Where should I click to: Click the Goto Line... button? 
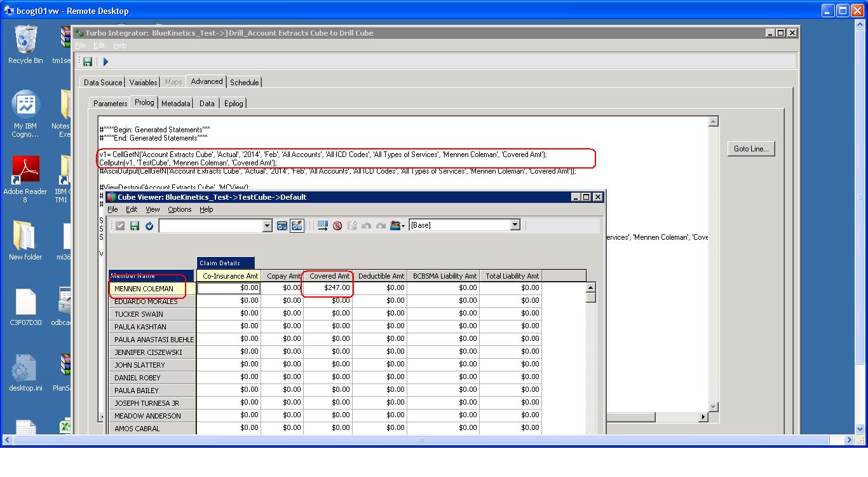750,149
